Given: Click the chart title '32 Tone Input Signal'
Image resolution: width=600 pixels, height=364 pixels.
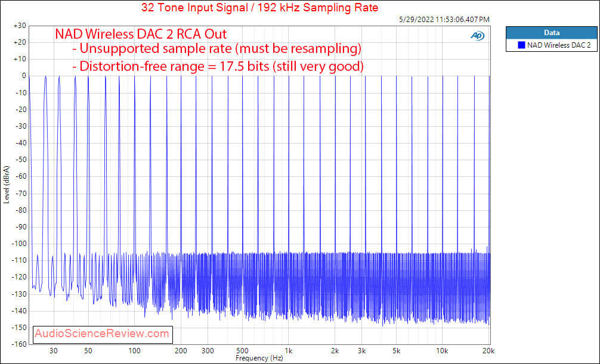Looking at the screenshot, I should [x=259, y=7].
